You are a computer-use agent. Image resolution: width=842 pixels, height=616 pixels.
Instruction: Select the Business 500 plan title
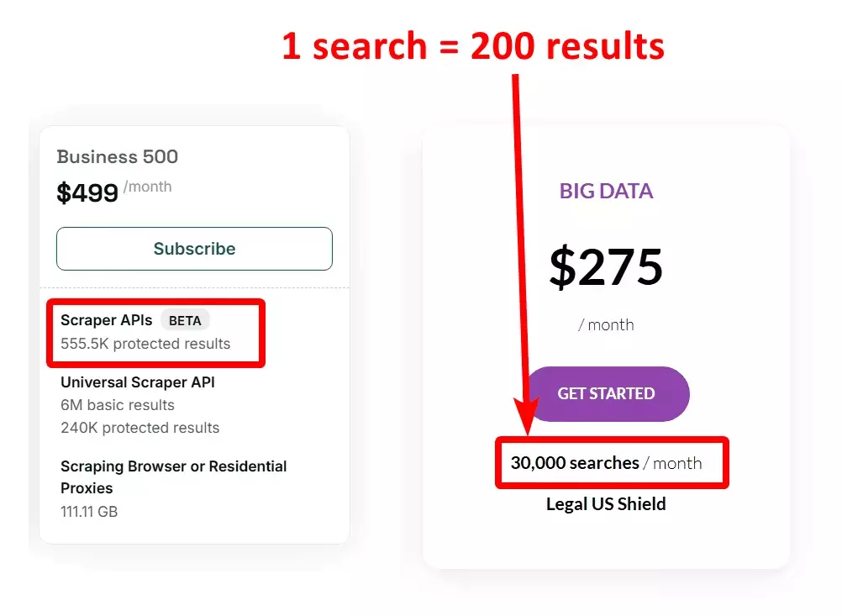(x=117, y=156)
